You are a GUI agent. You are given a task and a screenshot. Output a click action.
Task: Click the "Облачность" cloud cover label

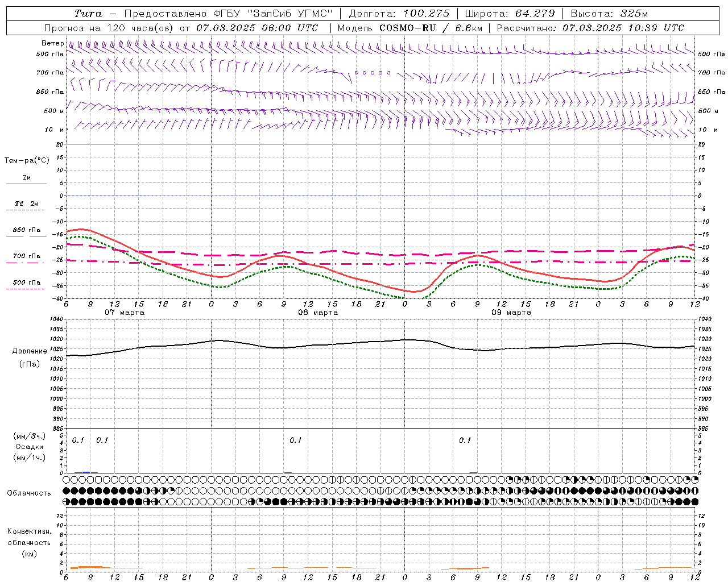pyautogui.click(x=29, y=493)
